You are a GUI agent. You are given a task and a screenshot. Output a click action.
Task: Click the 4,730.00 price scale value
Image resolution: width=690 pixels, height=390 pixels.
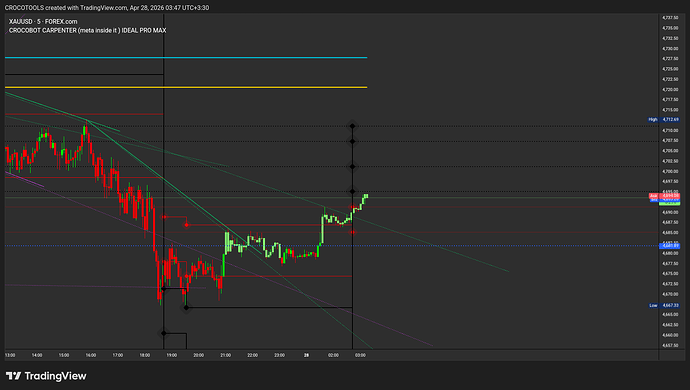[670, 48]
